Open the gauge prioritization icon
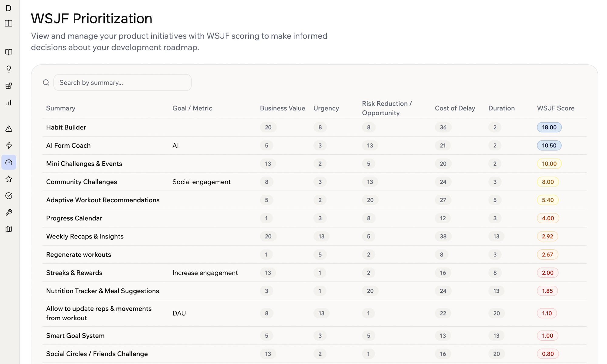Viewport: 607px width, 364px height. (x=9, y=162)
